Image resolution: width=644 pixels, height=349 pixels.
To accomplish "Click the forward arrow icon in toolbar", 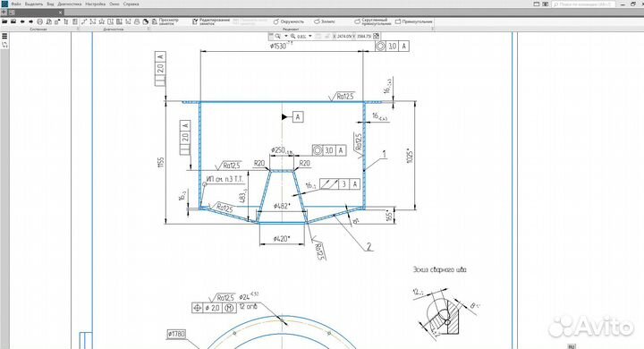I will [x=30, y=21].
